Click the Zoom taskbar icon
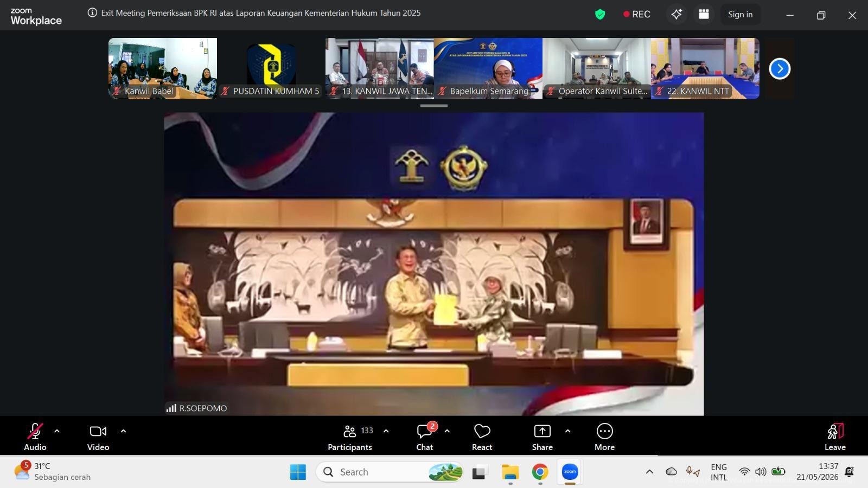The width and height of the screenshot is (868, 488). (x=570, y=472)
